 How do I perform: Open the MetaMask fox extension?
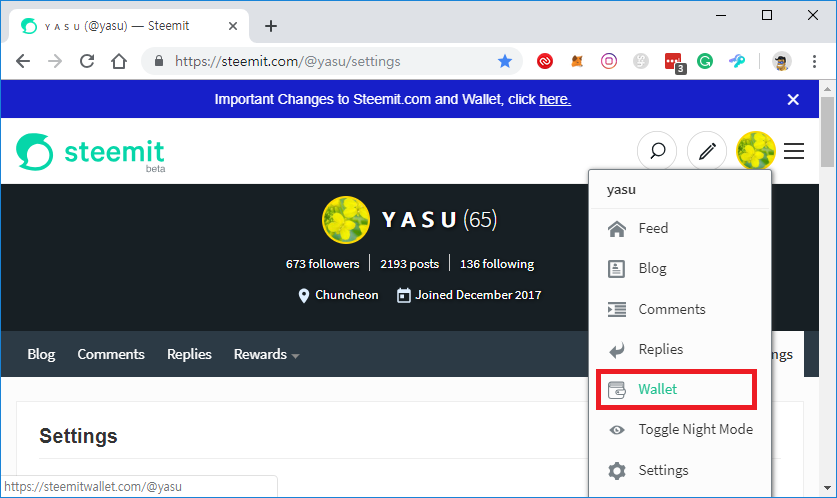(577, 61)
